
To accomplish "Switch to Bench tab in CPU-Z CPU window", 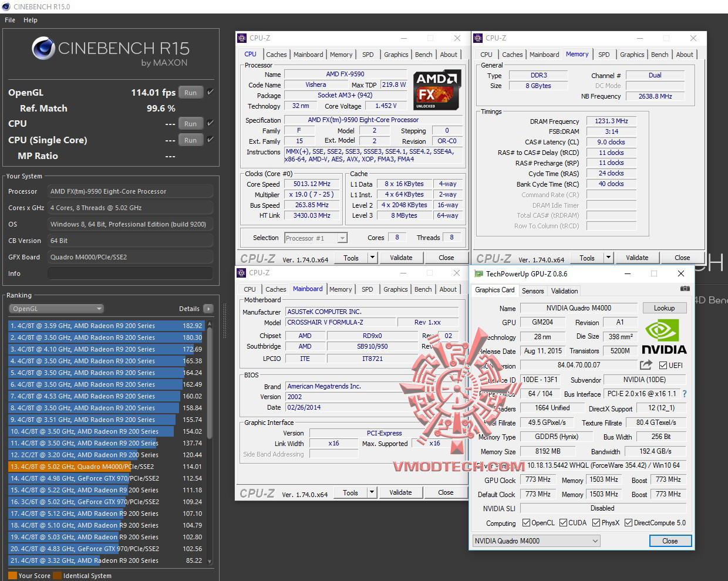I will click(423, 55).
